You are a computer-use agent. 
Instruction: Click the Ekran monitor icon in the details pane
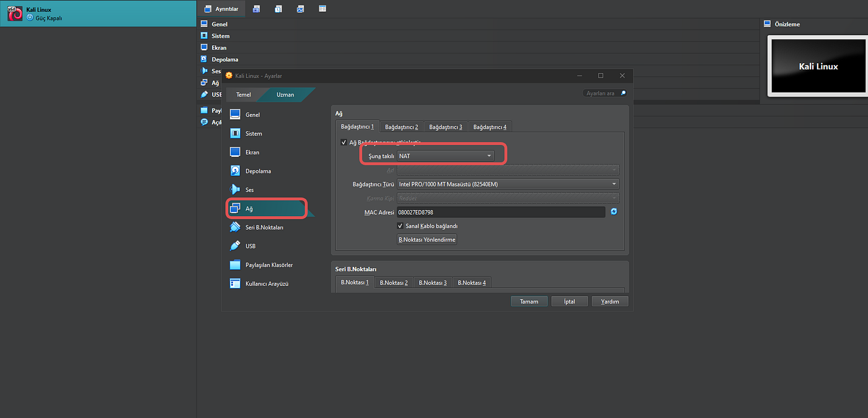(x=204, y=47)
